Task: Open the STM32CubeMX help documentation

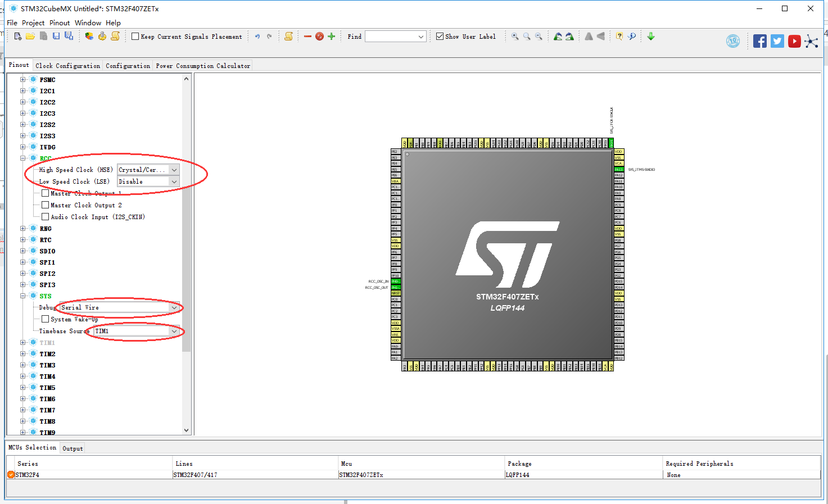Action: coord(618,36)
